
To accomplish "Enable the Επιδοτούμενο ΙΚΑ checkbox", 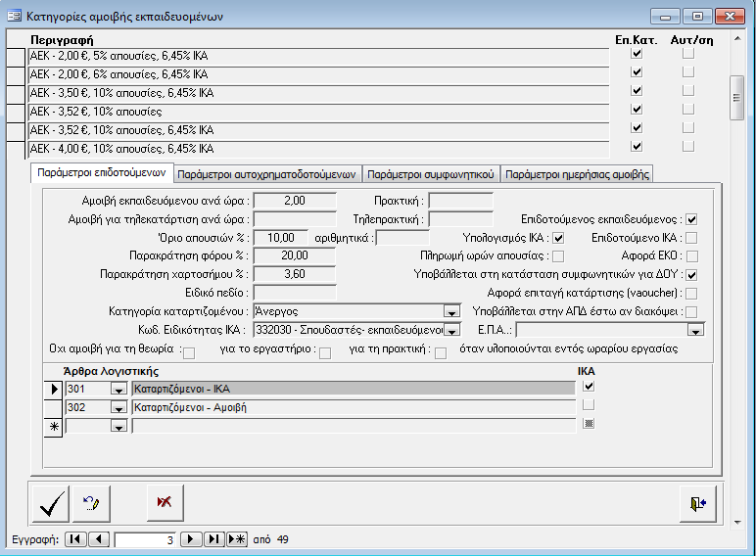I will point(691,238).
